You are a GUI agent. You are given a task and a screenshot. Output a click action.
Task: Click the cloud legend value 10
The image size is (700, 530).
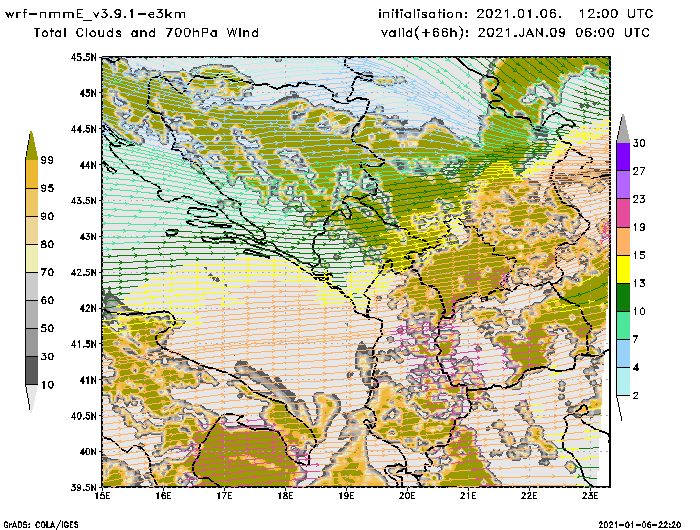[47, 384]
